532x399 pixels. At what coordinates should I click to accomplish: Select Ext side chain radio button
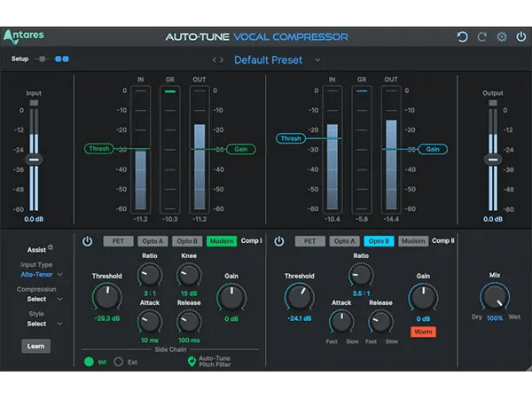pyautogui.click(x=119, y=362)
